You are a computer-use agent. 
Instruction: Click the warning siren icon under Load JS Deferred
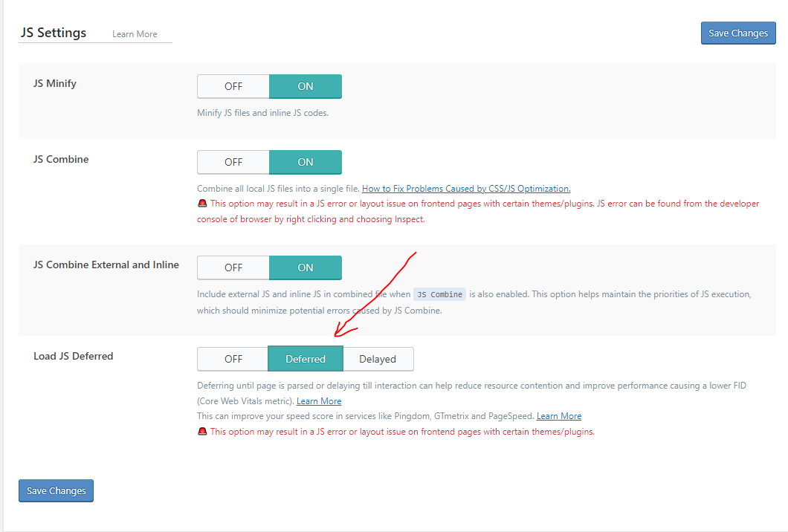(202, 432)
